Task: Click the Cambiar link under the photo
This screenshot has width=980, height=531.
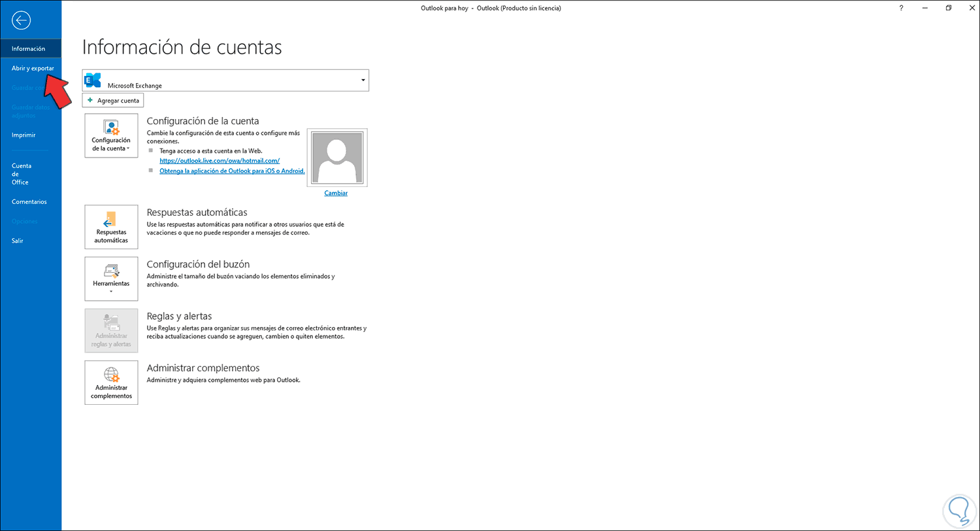Action: coord(336,193)
